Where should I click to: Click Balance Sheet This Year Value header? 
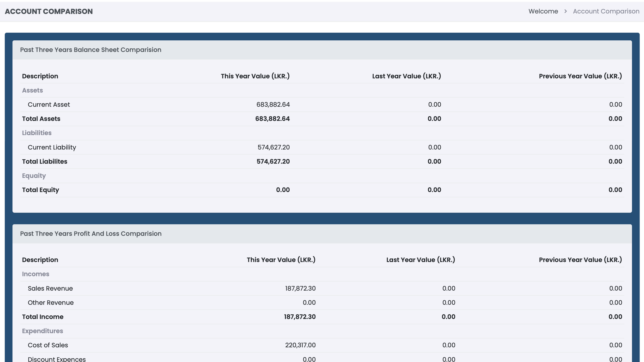255,76
